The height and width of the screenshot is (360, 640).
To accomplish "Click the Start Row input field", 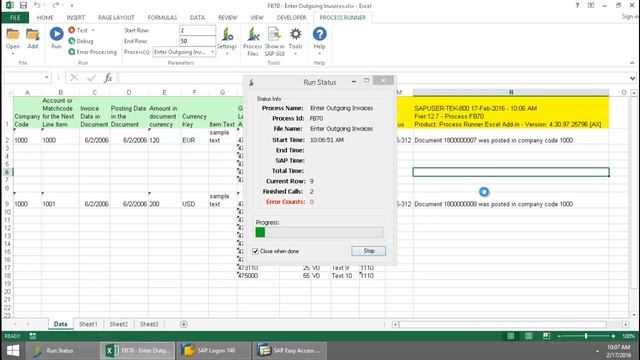I will point(198,30).
